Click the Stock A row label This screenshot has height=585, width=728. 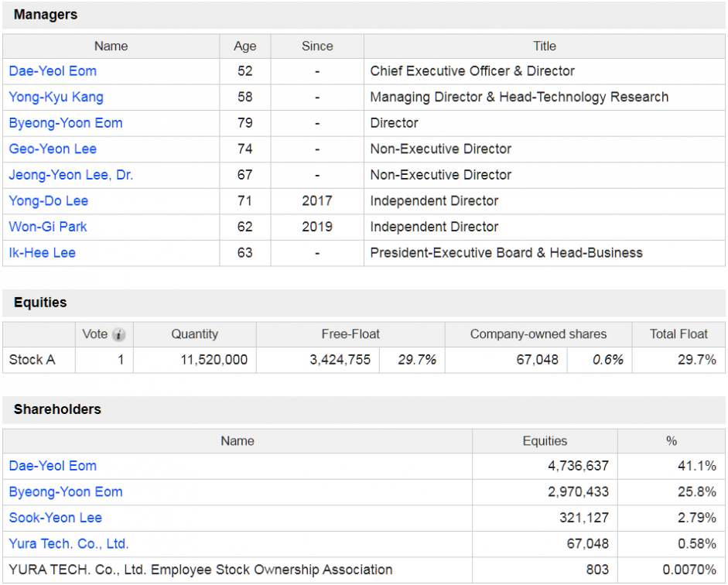[32, 360]
